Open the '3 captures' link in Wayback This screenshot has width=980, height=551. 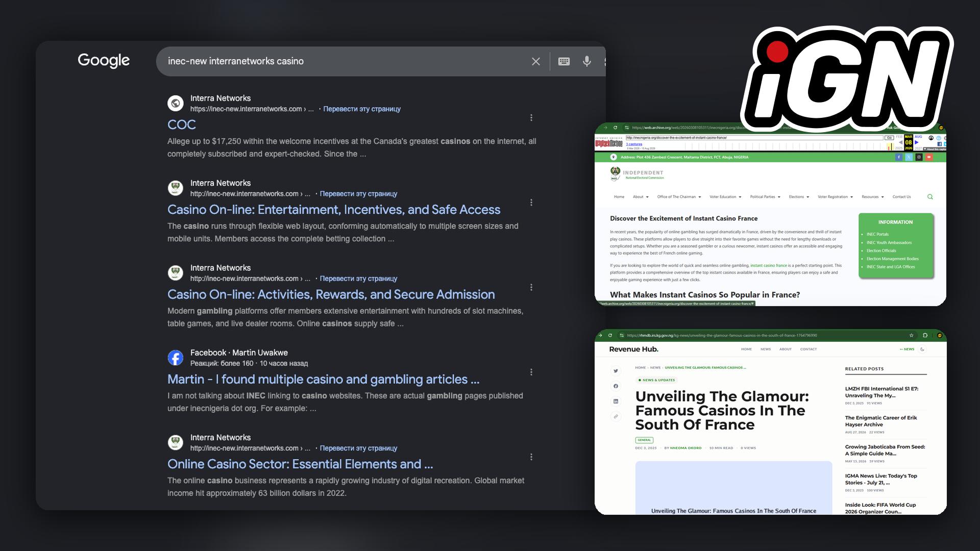pos(634,144)
